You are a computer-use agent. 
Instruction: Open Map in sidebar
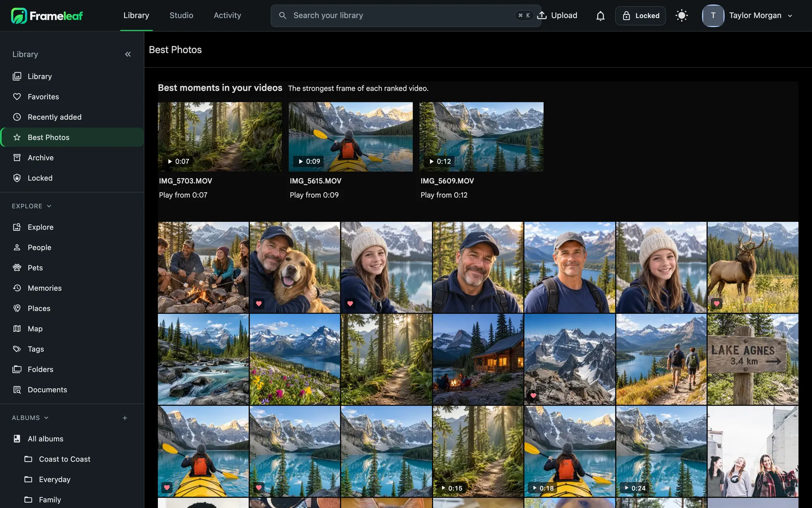(72, 329)
